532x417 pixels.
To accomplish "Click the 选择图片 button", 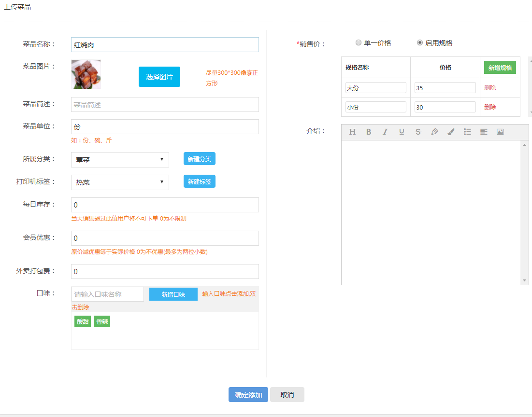I will 159,77.
